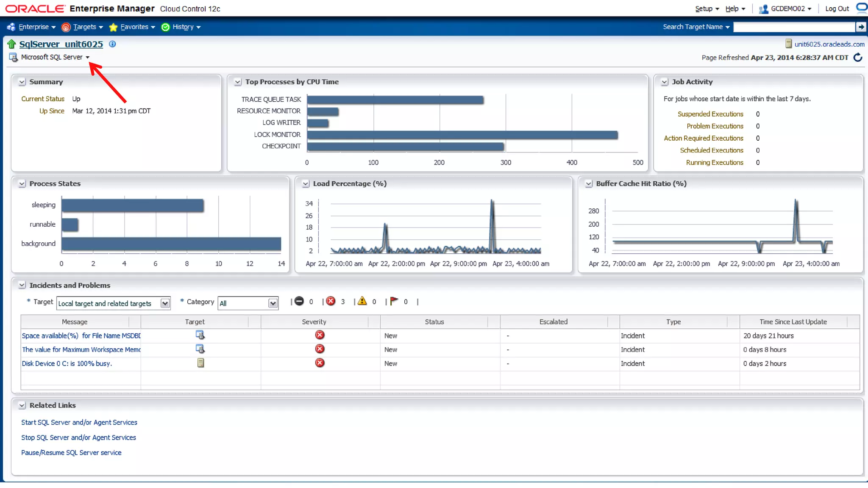The height and width of the screenshot is (488, 868).
Task: Click the host target icon for Disk Device row
Action: tap(200, 363)
